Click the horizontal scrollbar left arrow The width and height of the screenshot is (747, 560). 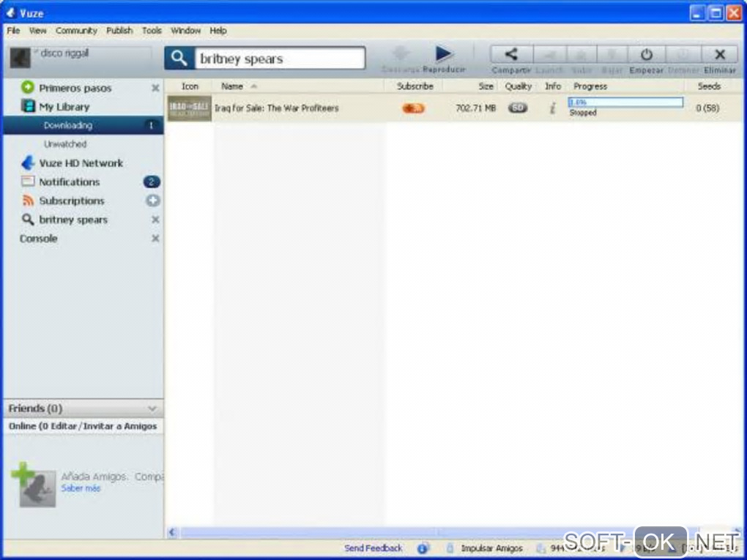pos(172,532)
